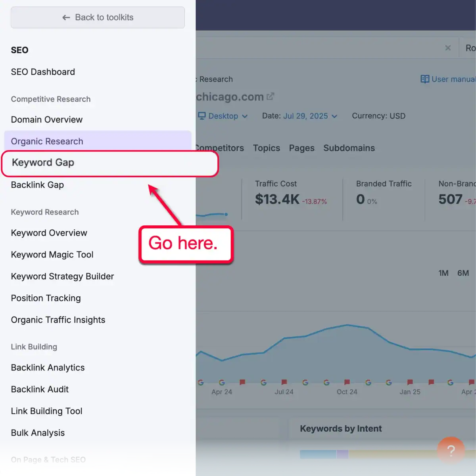Open the Jul 29, 2025 date dropdown
Image resolution: width=476 pixels, height=476 pixels.
[309, 116]
